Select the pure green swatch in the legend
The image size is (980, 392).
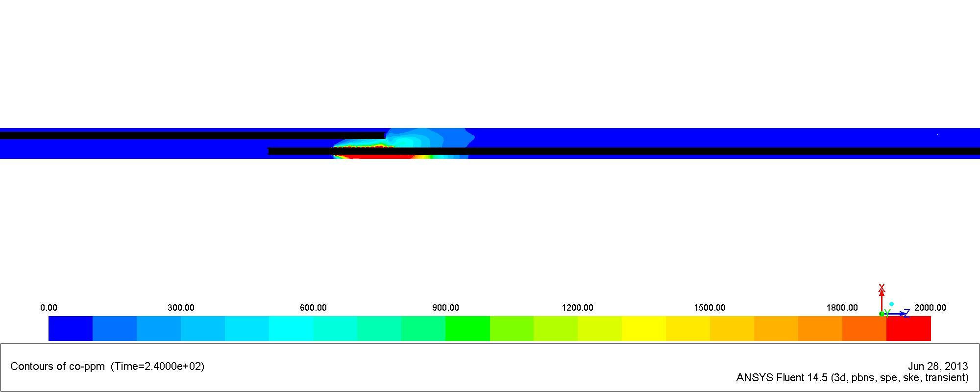pyautogui.click(x=467, y=328)
